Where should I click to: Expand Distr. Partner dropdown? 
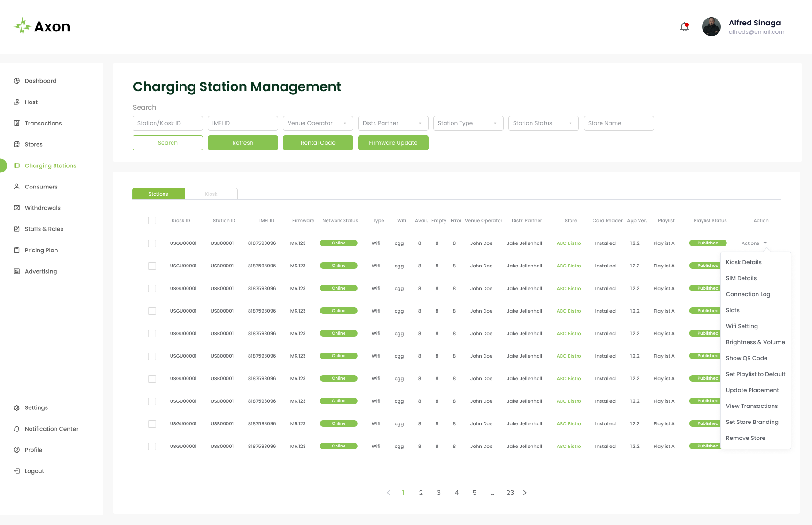[x=393, y=123]
